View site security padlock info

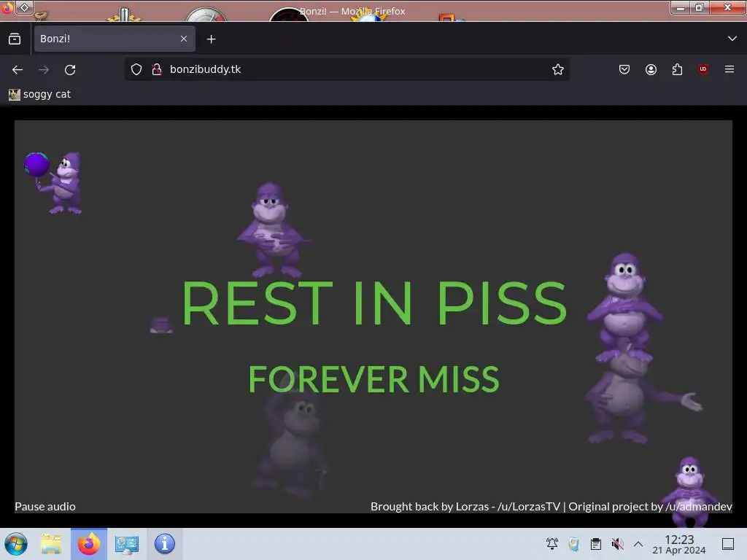click(157, 69)
